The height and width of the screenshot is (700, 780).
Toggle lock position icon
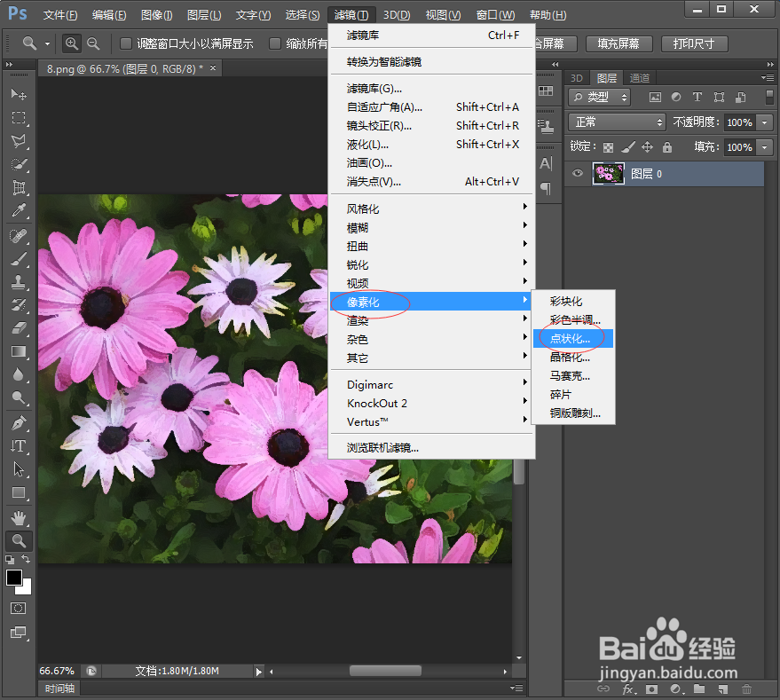pos(647,146)
